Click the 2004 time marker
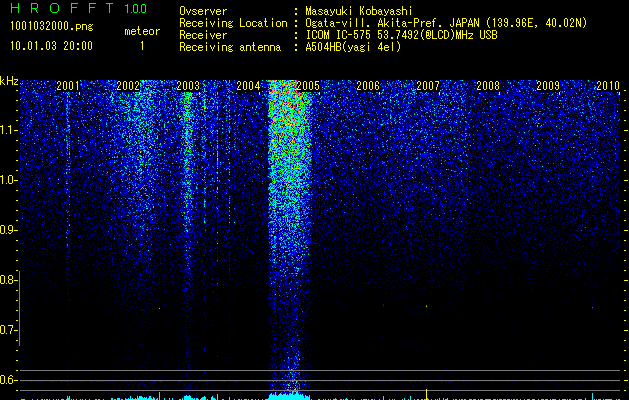This screenshot has height=400, width=629. (248, 85)
